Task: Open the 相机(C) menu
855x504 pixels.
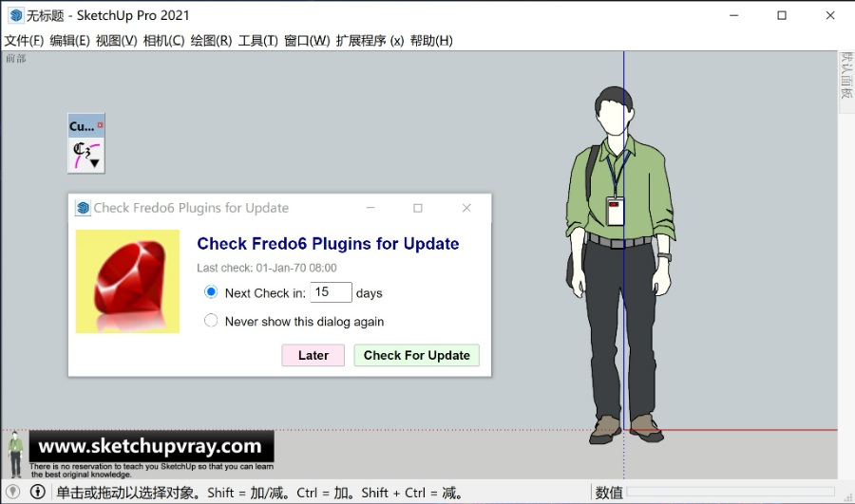Action: pos(163,41)
